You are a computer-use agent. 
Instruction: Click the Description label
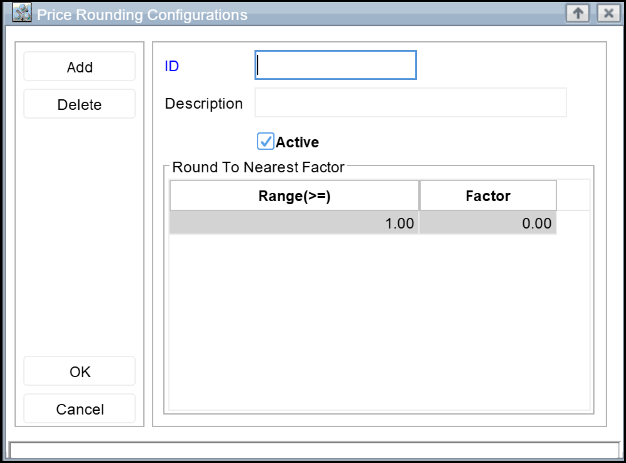tap(203, 103)
